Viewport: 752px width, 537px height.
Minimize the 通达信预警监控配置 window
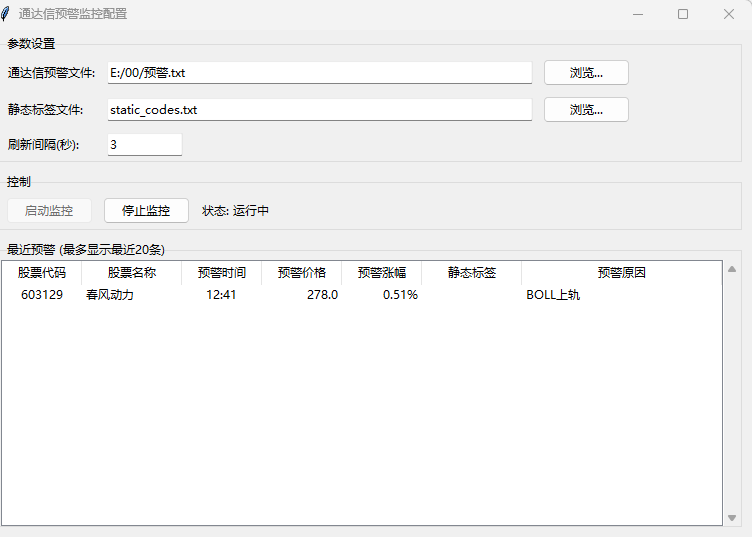(638, 14)
